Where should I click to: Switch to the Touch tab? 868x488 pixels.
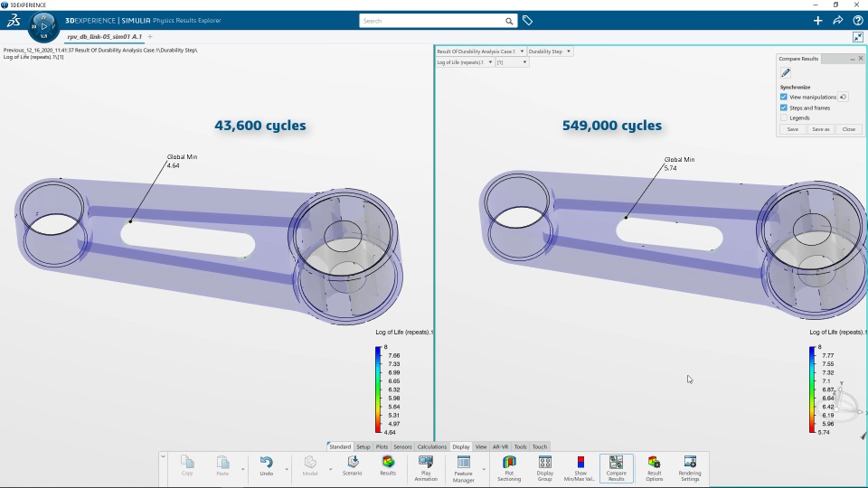tap(539, 446)
